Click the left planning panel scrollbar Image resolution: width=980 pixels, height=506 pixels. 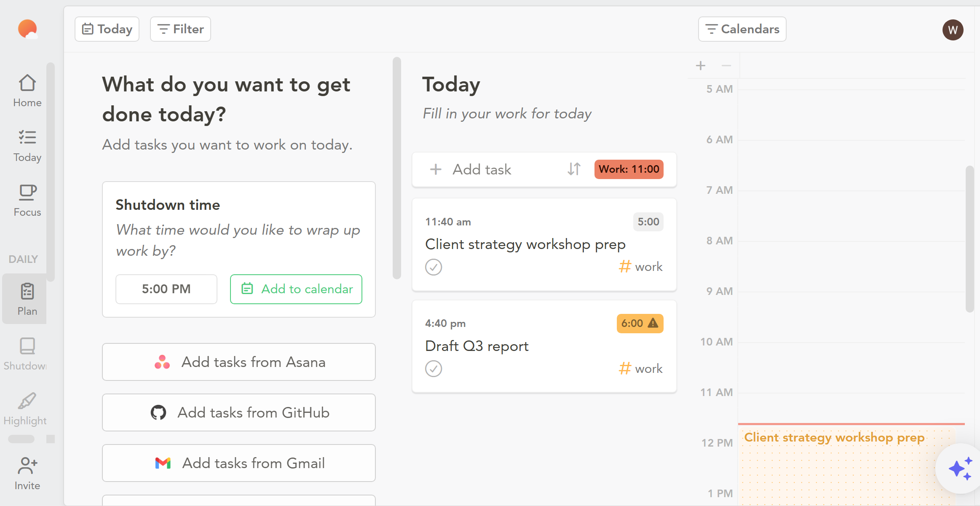tap(397, 168)
